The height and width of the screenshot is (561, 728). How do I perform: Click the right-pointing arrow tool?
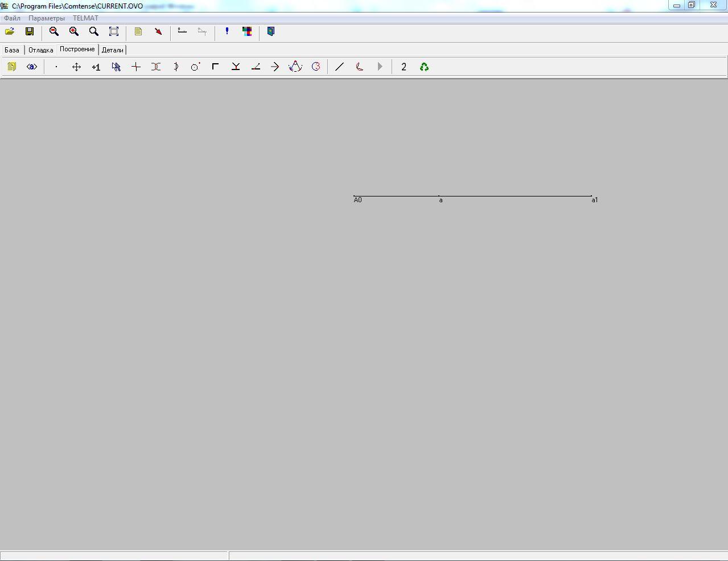(x=275, y=67)
